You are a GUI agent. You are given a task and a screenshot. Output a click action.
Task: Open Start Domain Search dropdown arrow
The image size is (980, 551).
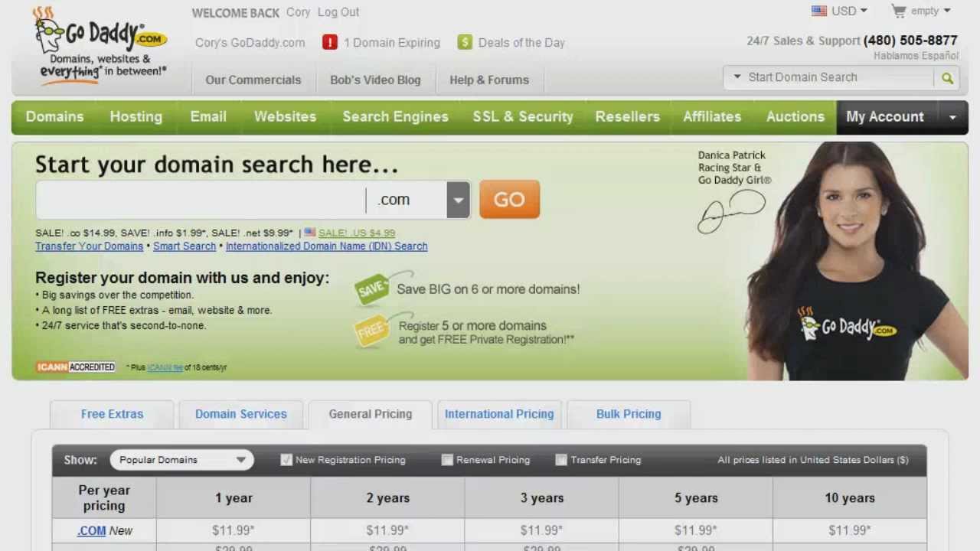[737, 77]
